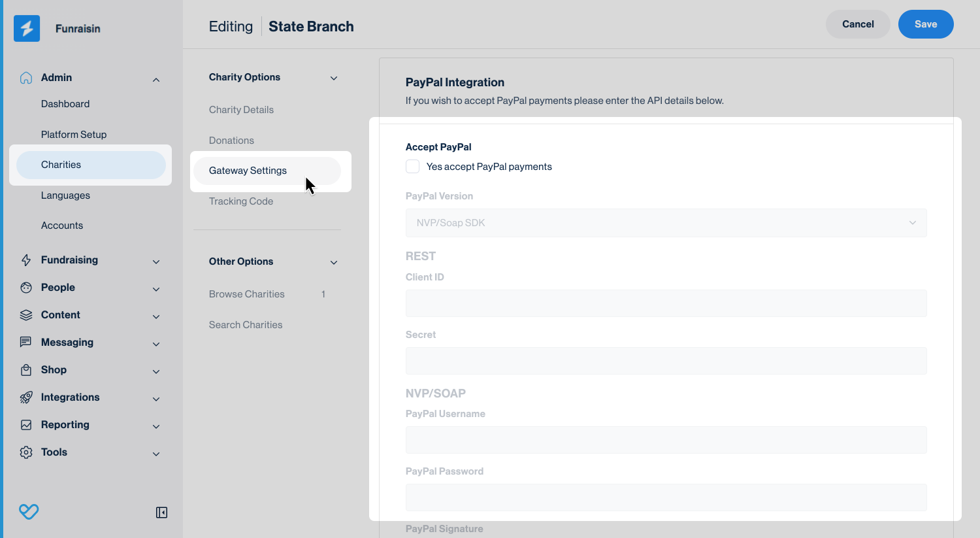Enable Yes accept PayPal payments checkbox
This screenshot has width=980, height=538.
[x=412, y=167]
